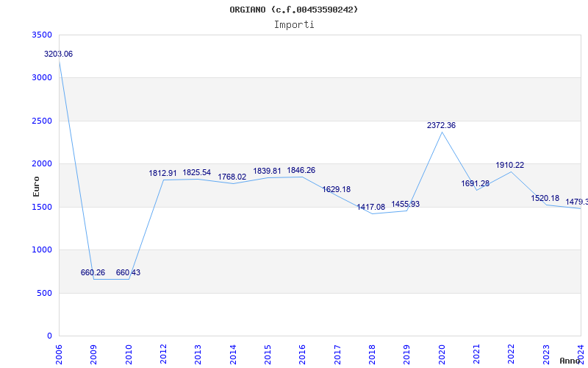Click x-axis year 2013
Screen dimensions: 588x368
click(x=198, y=355)
